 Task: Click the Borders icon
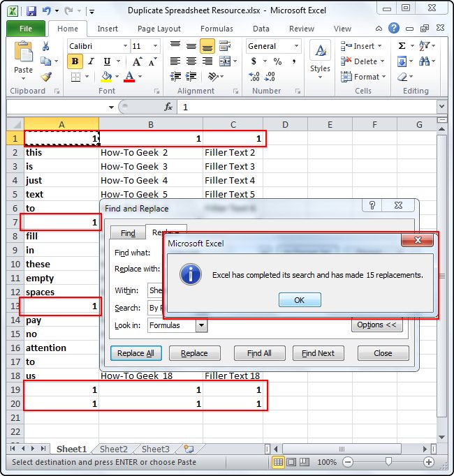pos(75,77)
